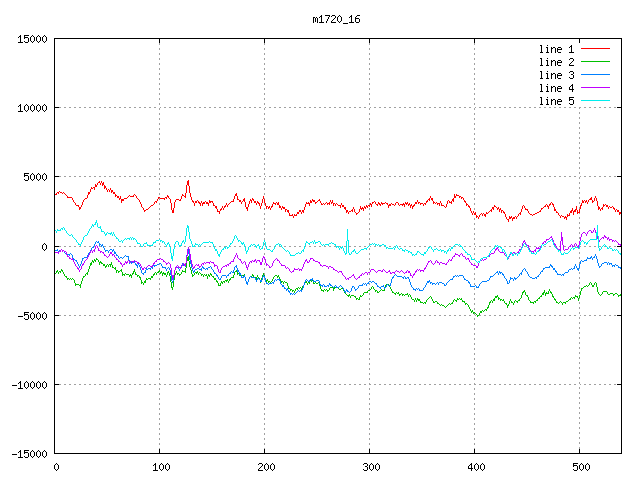Click the cyan line 5 legend sample

click(596, 101)
